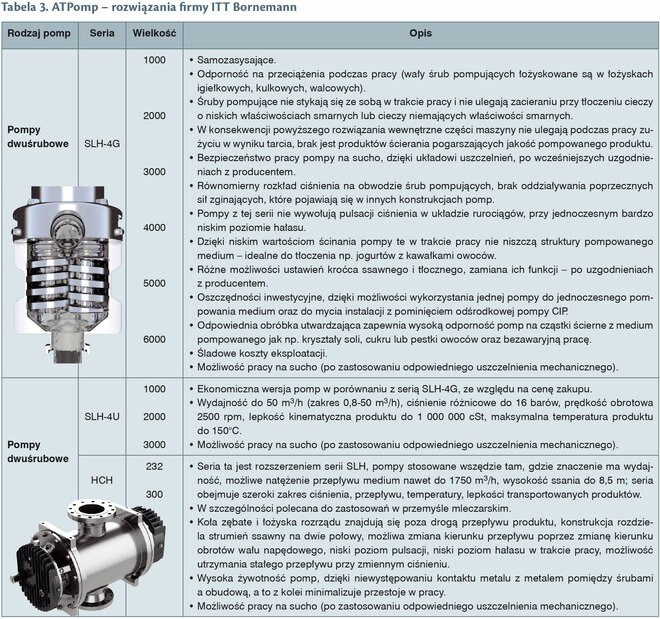This screenshot has height=619, width=660.
Task: Select the HCH series cell
Action: tap(101, 481)
